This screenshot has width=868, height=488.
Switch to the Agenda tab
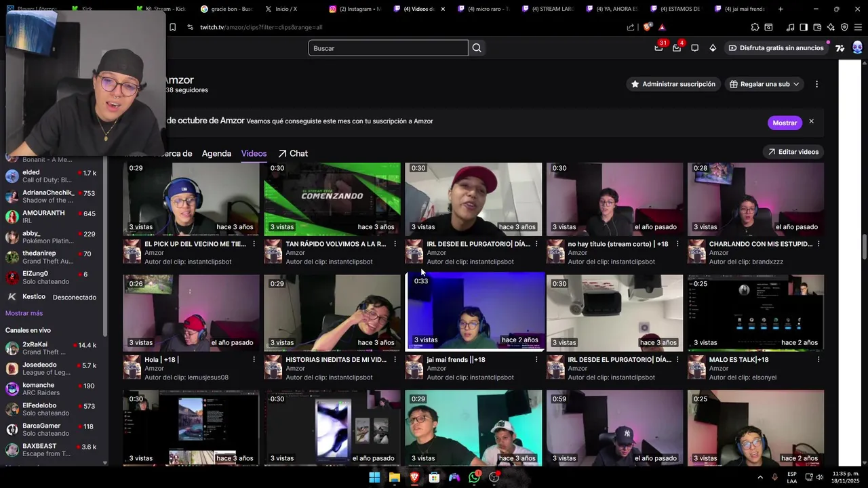[216, 153]
